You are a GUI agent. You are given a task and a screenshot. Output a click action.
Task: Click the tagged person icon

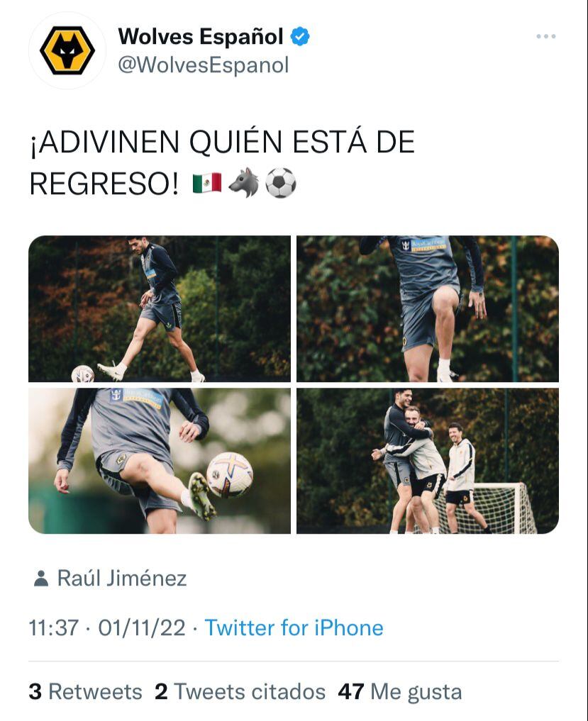pos(41,579)
